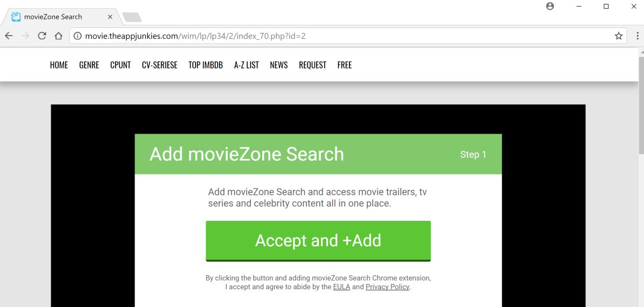Select the movieZone Search tab

pyautogui.click(x=61, y=17)
